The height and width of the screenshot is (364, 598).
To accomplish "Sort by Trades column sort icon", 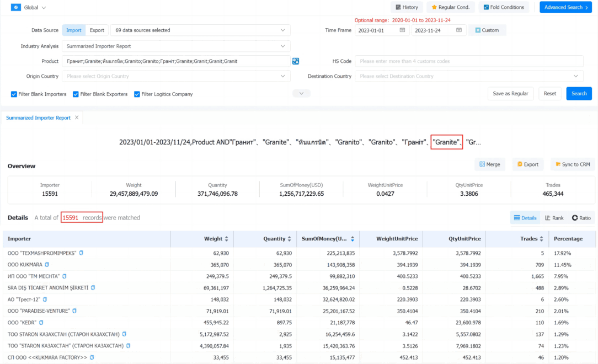I will click(x=541, y=239).
